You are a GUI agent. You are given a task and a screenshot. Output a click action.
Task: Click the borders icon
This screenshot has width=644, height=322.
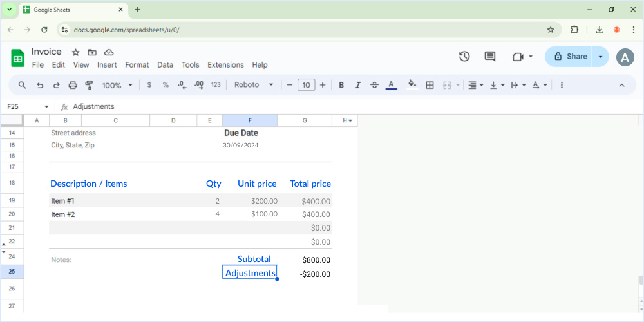click(x=430, y=85)
